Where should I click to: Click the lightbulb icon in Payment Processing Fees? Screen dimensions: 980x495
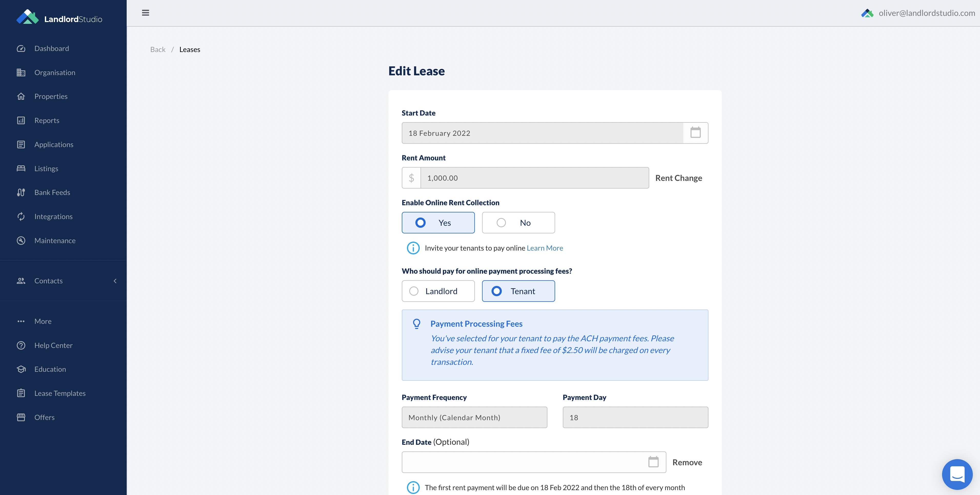[x=417, y=324]
